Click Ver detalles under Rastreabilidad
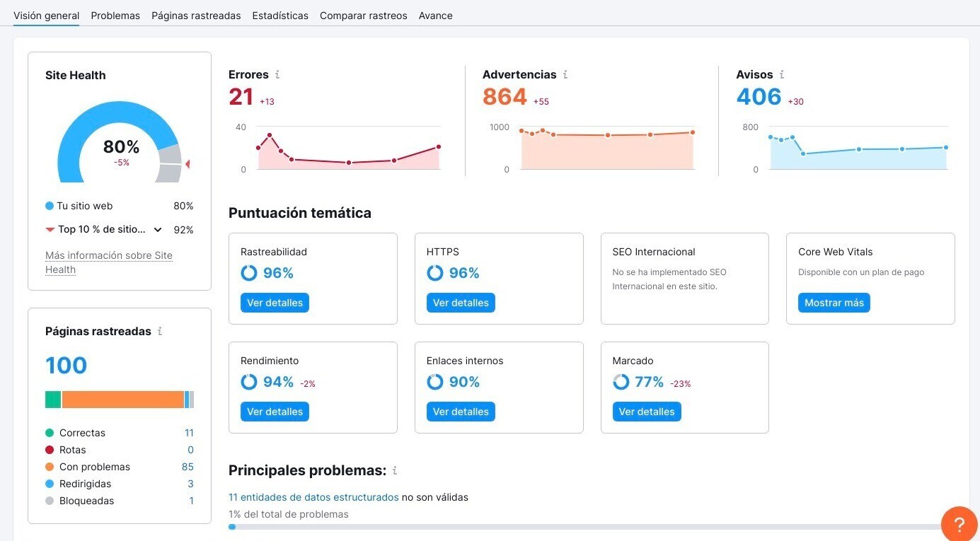This screenshot has height=541, width=980. pos(275,303)
